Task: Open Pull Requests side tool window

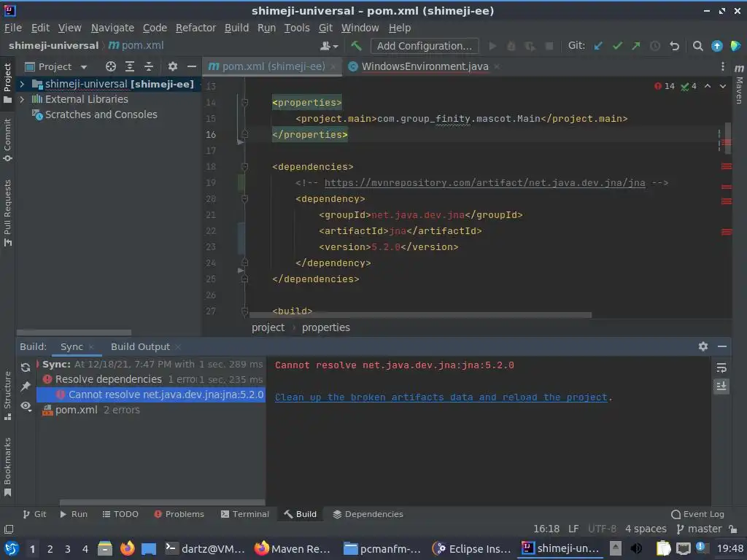Action: 7,213
